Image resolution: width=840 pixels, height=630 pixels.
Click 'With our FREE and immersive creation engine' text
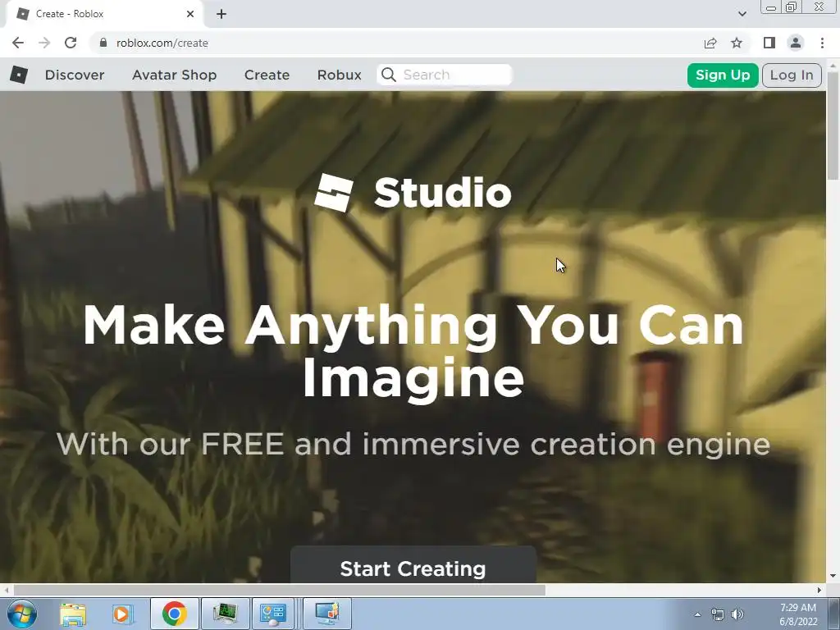tap(413, 444)
